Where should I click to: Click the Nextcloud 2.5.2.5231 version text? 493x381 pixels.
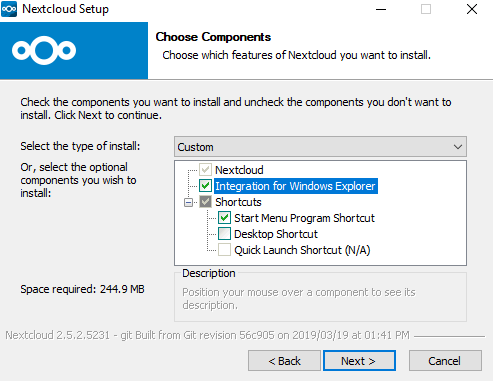pyautogui.click(x=207, y=335)
